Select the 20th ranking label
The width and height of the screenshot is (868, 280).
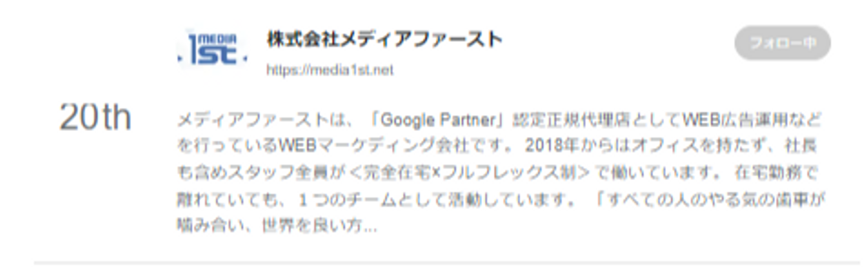click(x=95, y=117)
